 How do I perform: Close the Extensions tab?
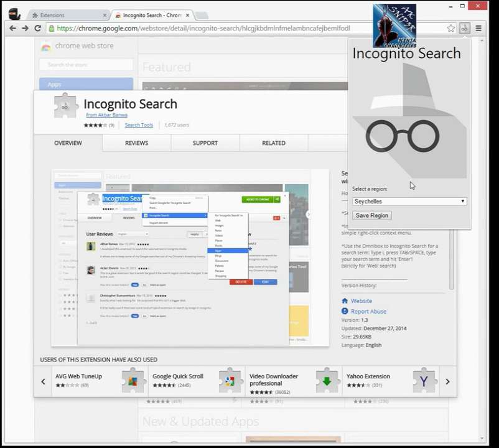(105, 16)
